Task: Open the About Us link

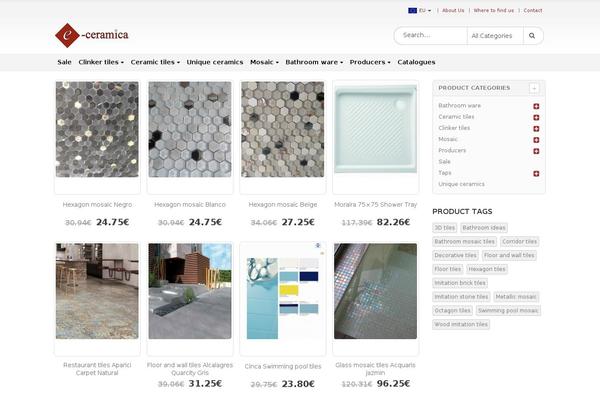Action: [x=453, y=10]
